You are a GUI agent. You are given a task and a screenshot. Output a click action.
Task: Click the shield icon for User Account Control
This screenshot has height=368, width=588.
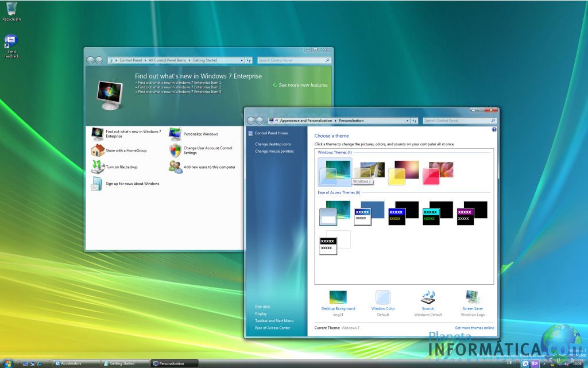(175, 150)
